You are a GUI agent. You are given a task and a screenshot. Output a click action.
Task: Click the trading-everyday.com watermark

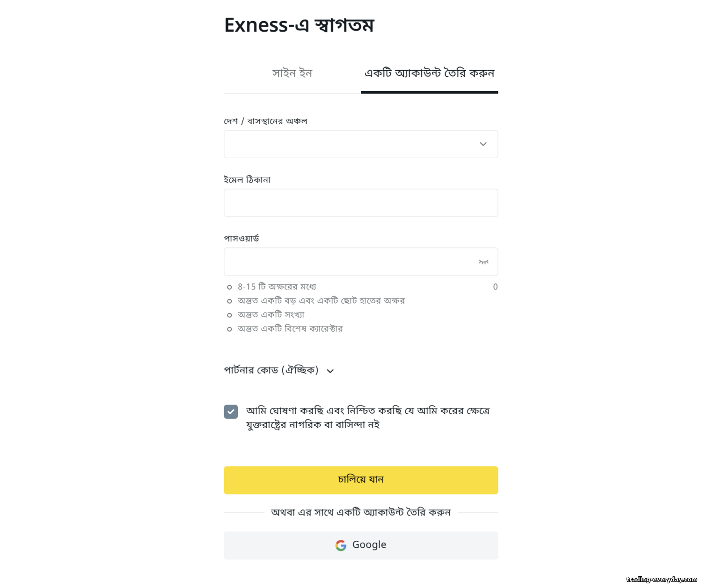[x=662, y=580]
